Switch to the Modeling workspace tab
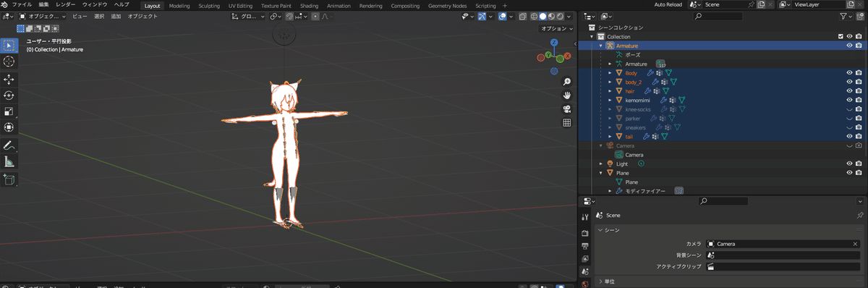Image resolution: width=868 pixels, height=288 pixels. 179,5
